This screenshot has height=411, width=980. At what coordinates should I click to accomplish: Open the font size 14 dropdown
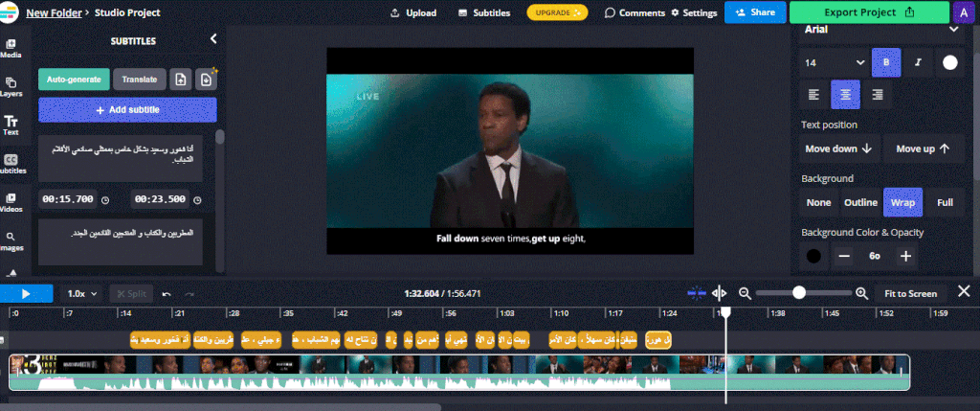[835, 62]
